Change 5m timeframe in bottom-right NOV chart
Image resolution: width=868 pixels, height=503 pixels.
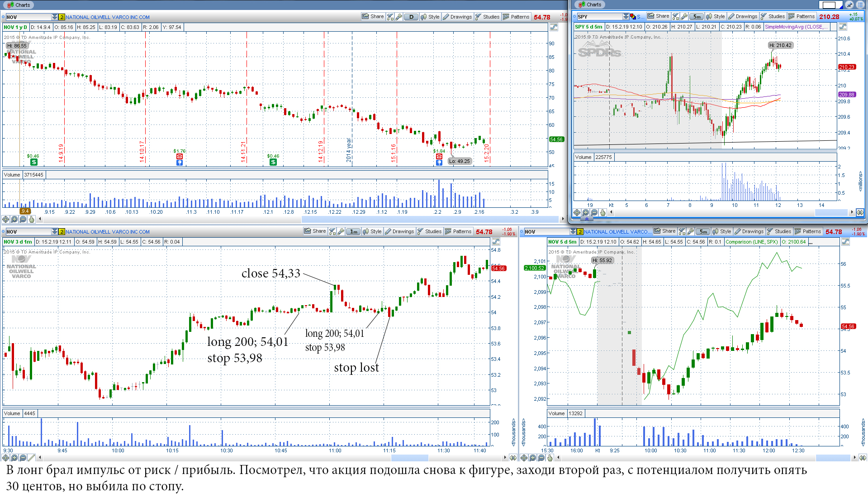pyautogui.click(x=703, y=231)
